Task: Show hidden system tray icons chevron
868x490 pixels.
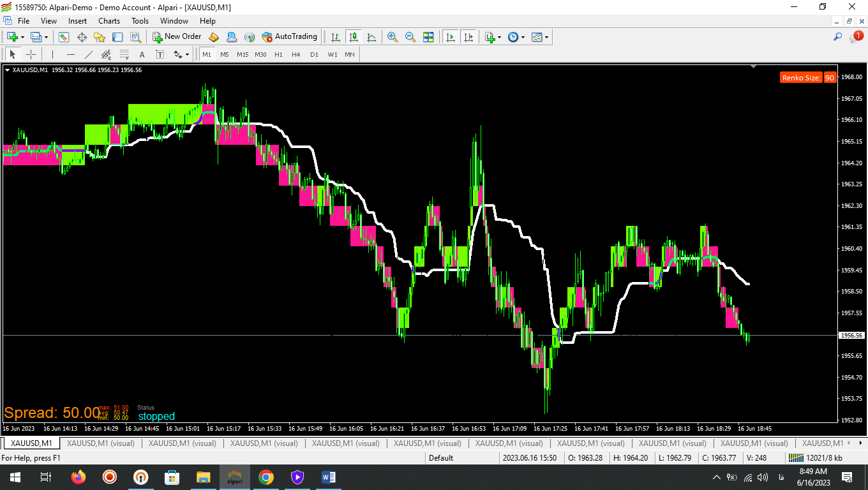Action: coord(716,477)
